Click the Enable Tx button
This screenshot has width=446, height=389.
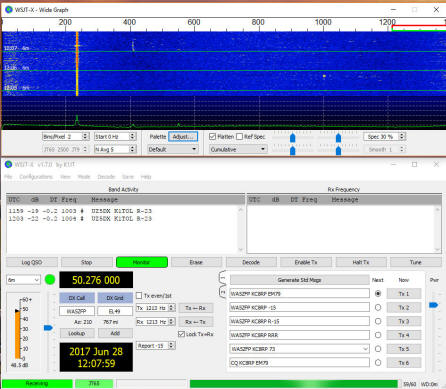[306, 262]
